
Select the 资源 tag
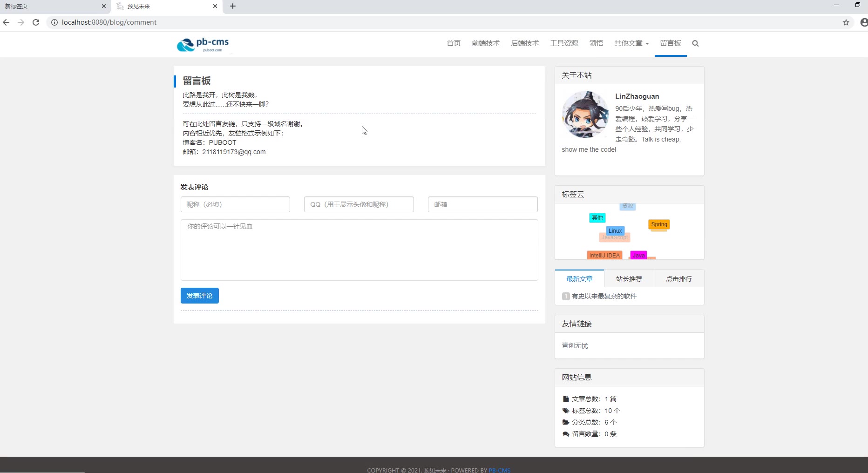(x=628, y=206)
